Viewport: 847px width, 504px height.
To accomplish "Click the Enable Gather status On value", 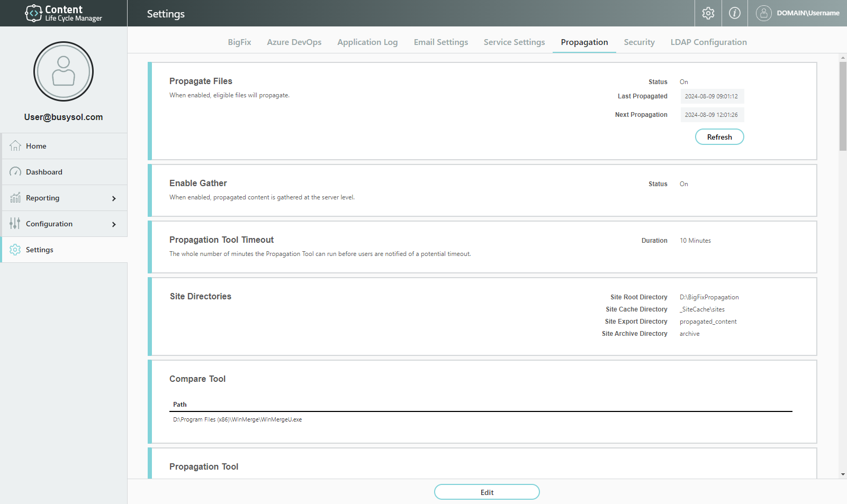I will tap(684, 184).
